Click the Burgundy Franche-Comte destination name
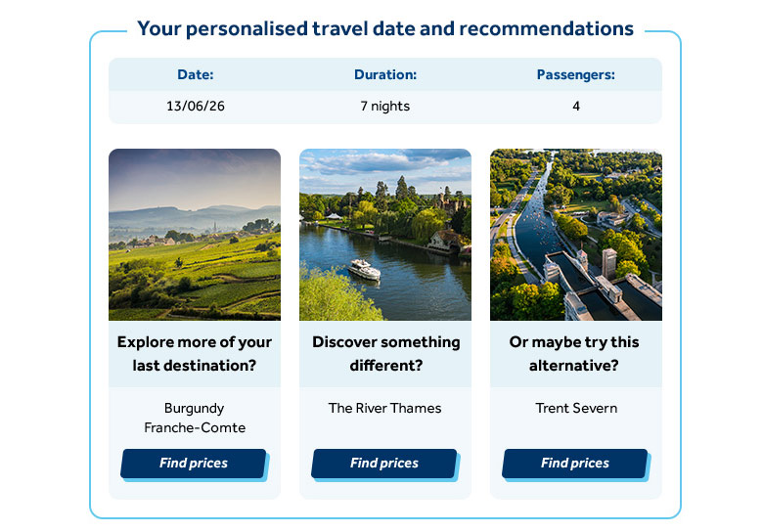The width and height of the screenshot is (763, 532). pos(195,418)
